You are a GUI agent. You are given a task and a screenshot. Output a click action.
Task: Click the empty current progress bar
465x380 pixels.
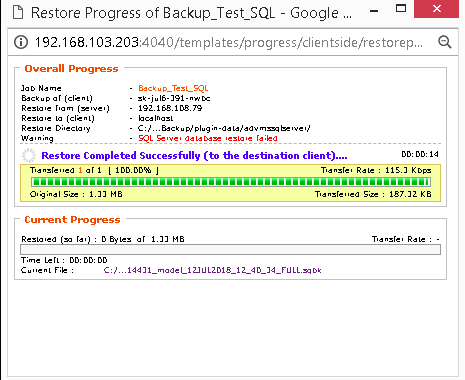[x=230, y=250]
